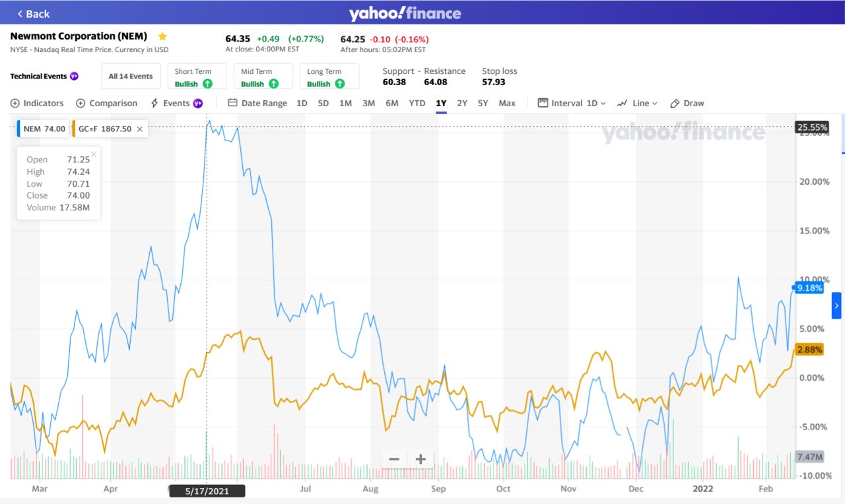This screenshot has width=845, height=504.
Task: Click the Short Term green up-arrow icon
Action: point(207,84)
